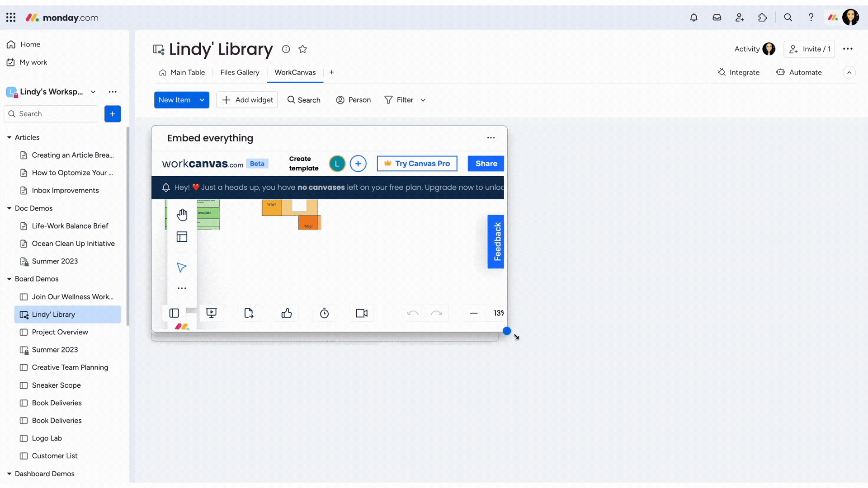
Task: Collapse the Doc Demos folder
Action: pyautogui.click(x=9, y=208)
